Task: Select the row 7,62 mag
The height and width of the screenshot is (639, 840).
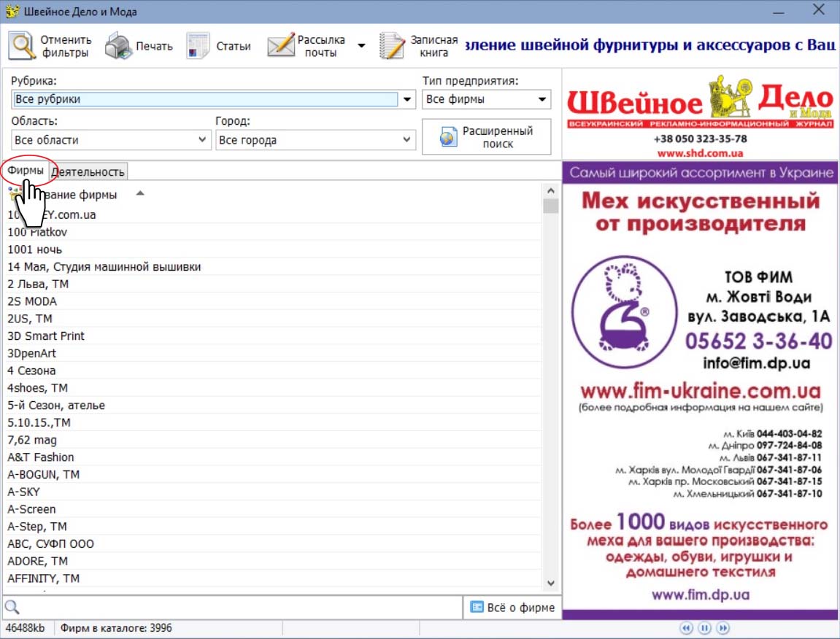Action: pyautogui.click(x=273, y=440)
